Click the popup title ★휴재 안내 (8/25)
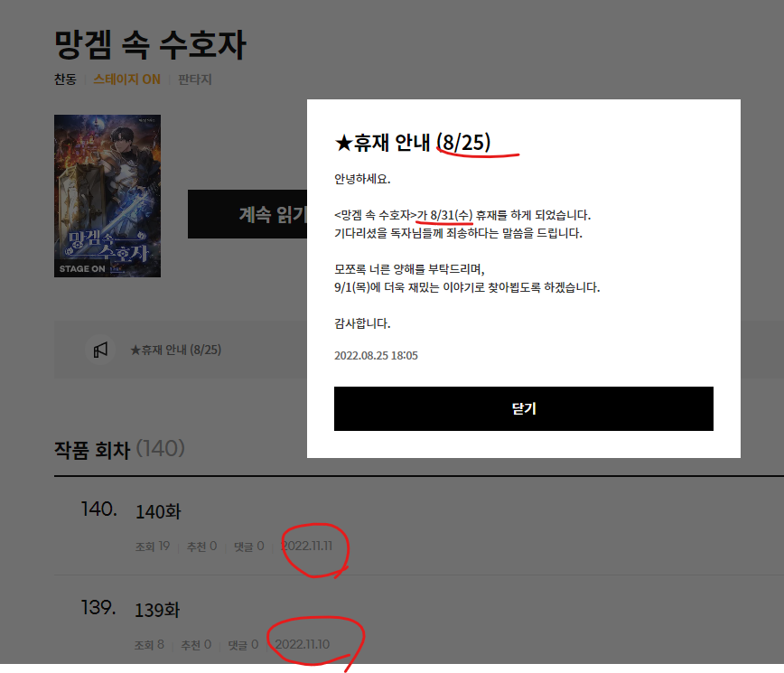The height and width of the screenshot is (673, 784). (413, 143)
